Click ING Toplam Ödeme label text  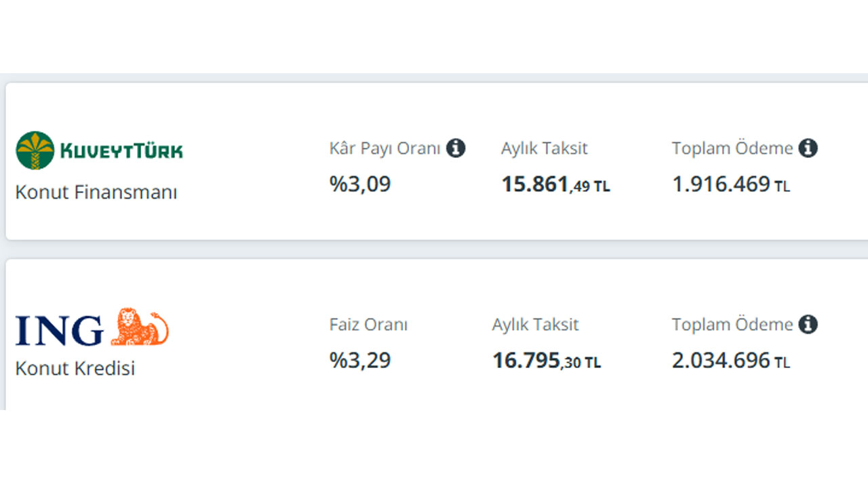pyautogui.click(x=732, y=325)
